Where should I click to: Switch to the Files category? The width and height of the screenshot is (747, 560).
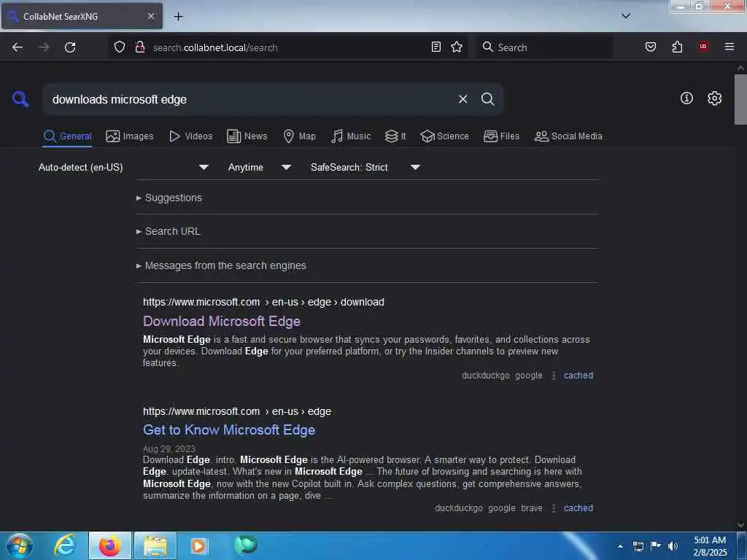pyautogui.click(x=501, y=136)
